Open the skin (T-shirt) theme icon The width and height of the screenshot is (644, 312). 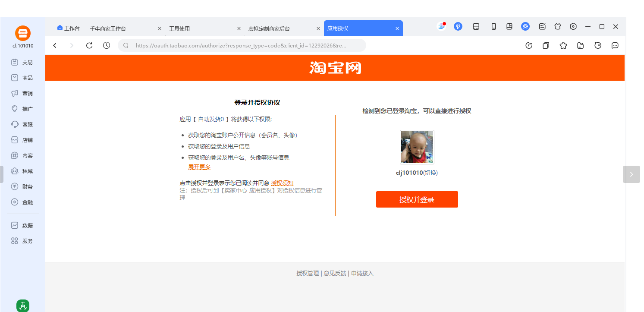pyautogui.click(x=557, y=26)
